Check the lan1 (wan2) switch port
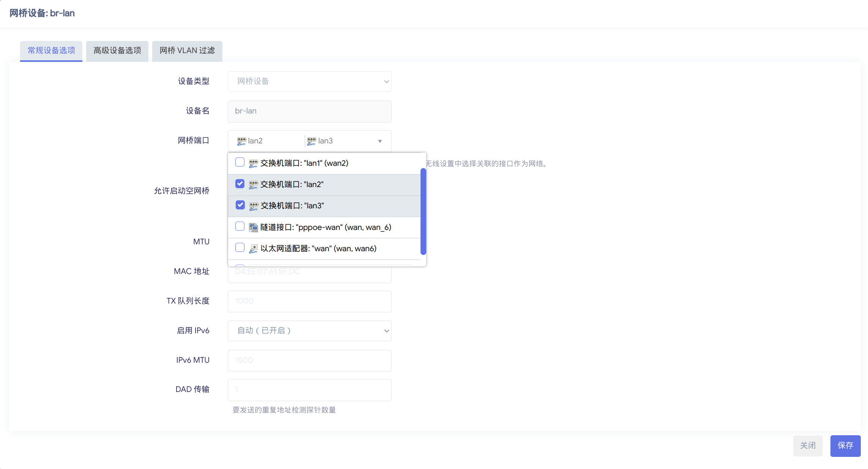 pyautogui.click(x=240, y=162)
